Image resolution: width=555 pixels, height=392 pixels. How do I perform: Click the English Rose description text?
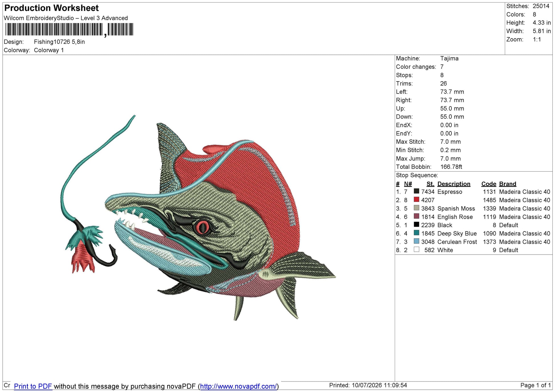[455, 217]
